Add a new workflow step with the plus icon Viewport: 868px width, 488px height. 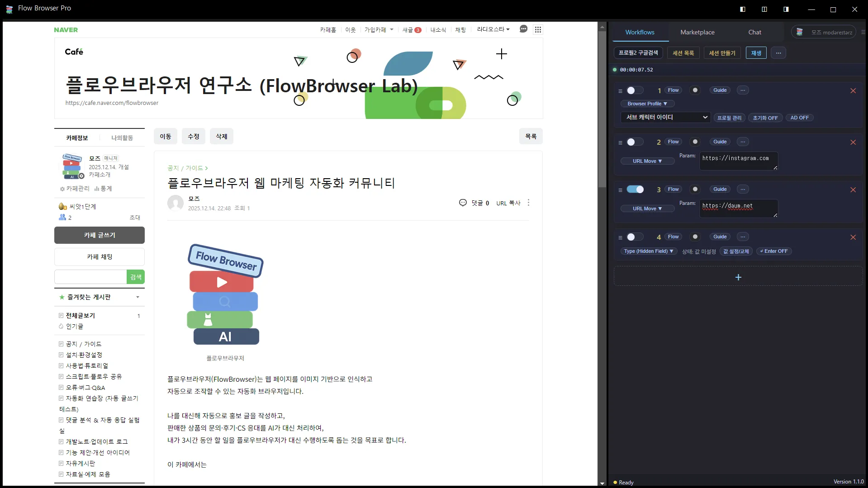738,277
